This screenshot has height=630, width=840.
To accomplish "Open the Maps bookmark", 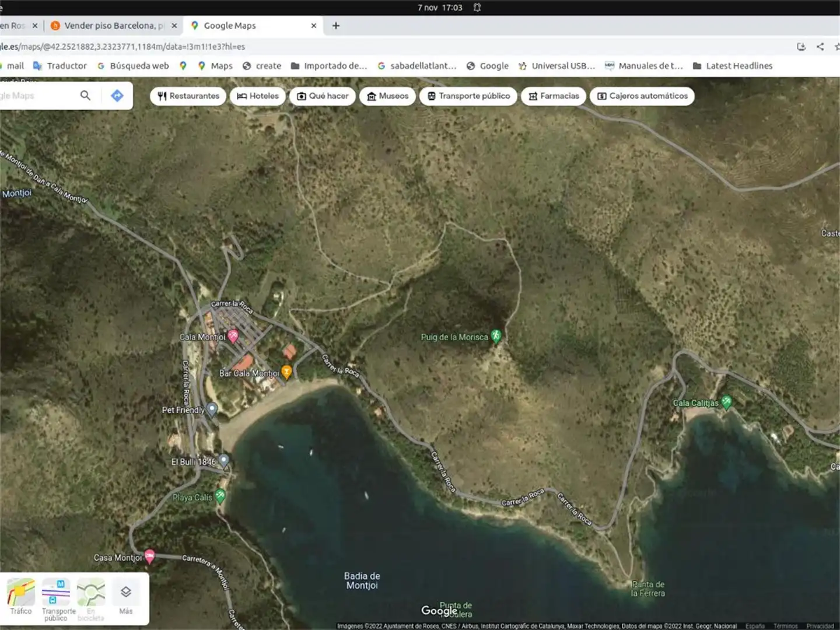I will coord(215,66).
